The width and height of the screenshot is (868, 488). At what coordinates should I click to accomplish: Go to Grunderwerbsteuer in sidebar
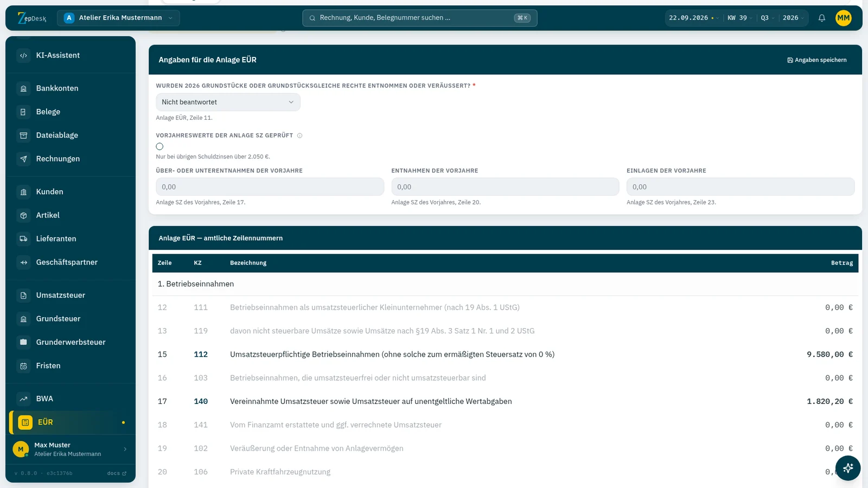[x=71, y=342]
